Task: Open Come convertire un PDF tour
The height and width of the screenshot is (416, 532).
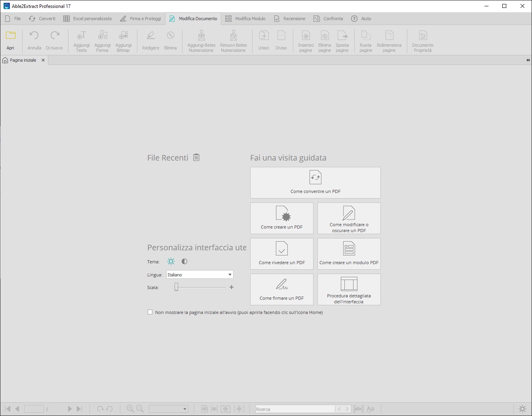Action: pyautogui.click(x=315, y=183)
